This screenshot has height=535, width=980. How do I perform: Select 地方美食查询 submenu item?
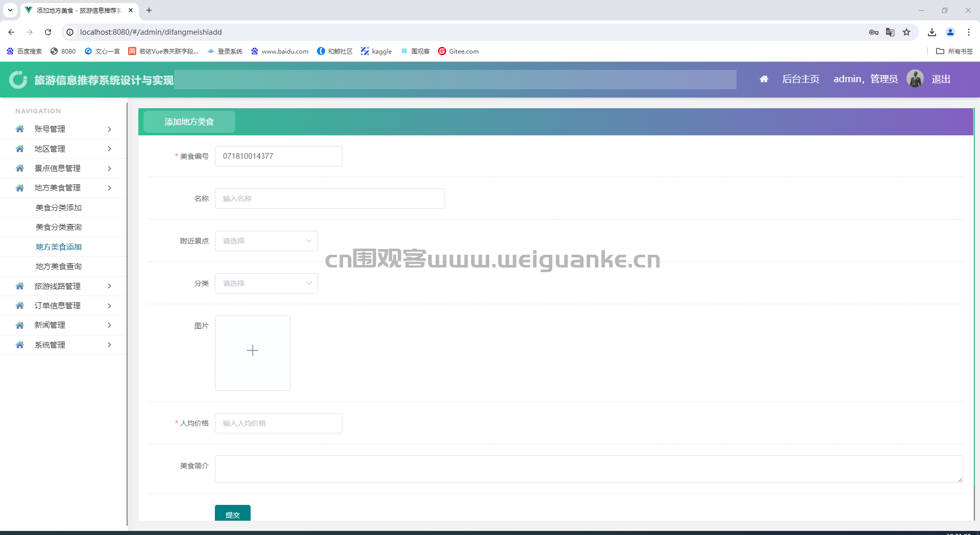59,266
